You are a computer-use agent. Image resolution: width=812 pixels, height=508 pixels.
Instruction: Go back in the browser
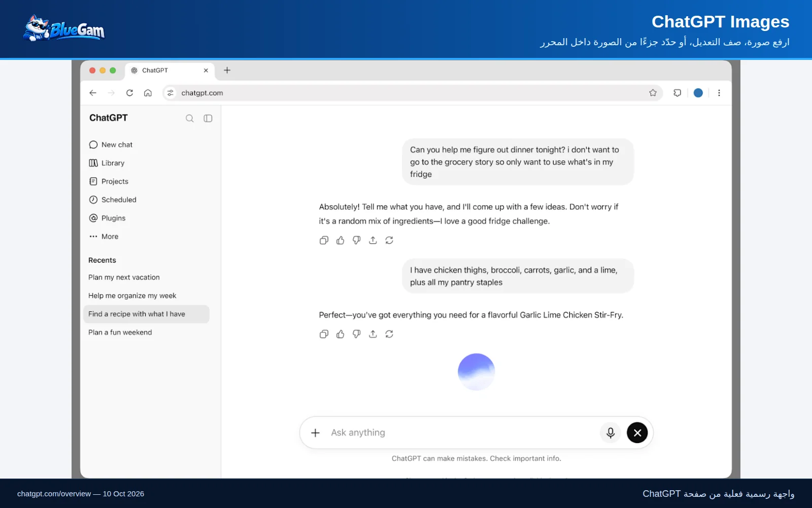93,93
